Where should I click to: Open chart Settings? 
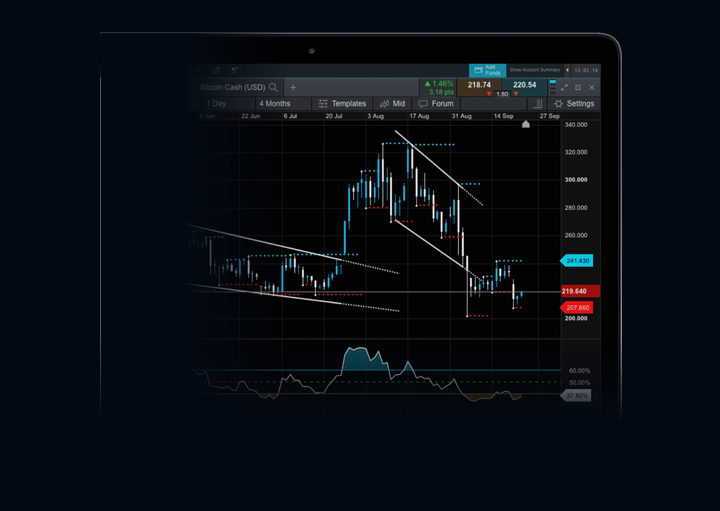click(x=574, y=104)
